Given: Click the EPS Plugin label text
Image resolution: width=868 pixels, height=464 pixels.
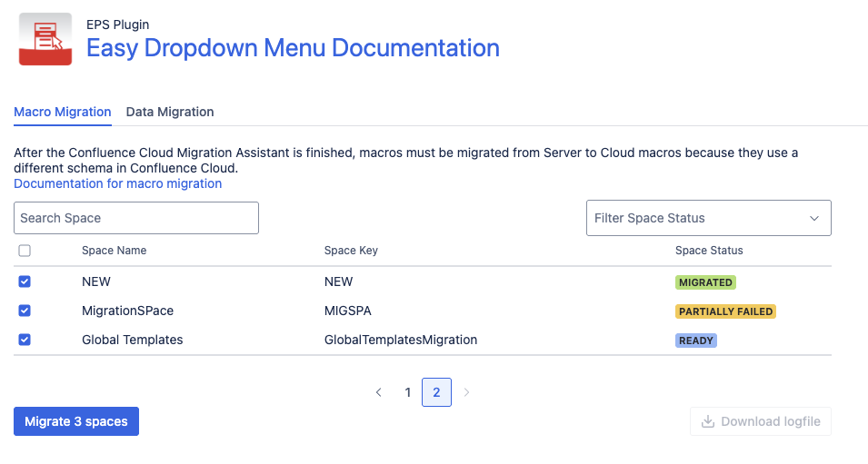Looking at the screenshot, I should click(x=118, y=25).
